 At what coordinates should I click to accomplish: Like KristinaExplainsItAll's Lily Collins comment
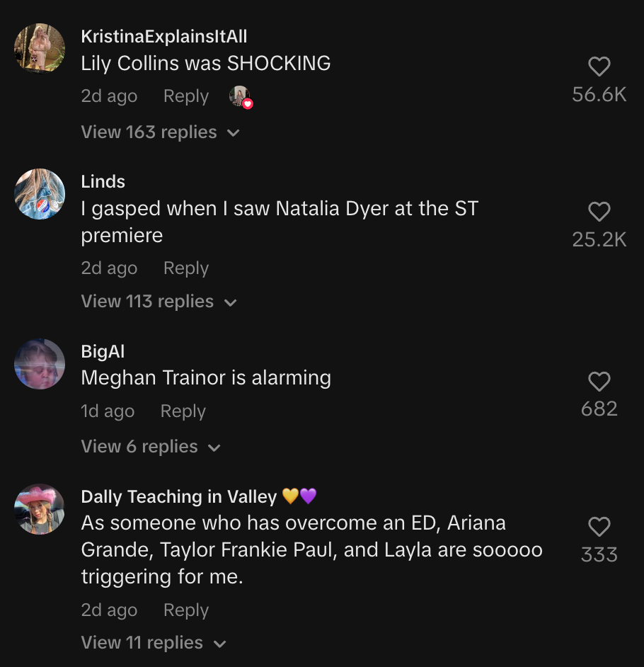[599, 67]
